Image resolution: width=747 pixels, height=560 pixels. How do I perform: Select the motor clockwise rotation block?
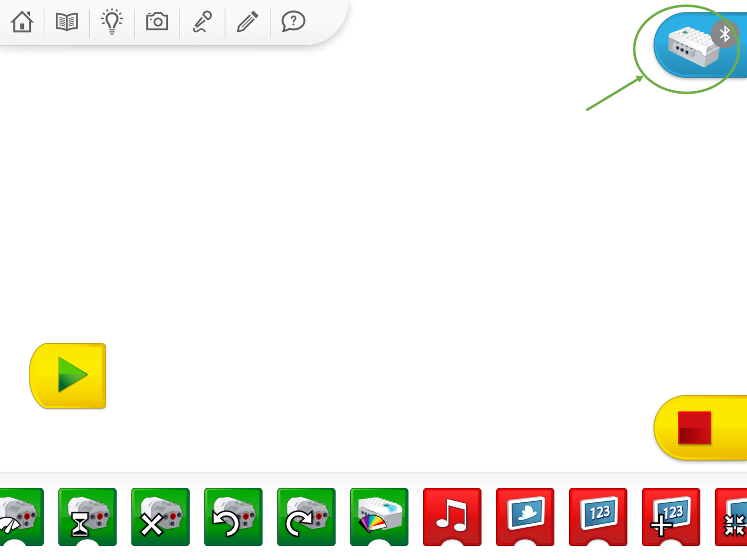(x=306, y=517)
